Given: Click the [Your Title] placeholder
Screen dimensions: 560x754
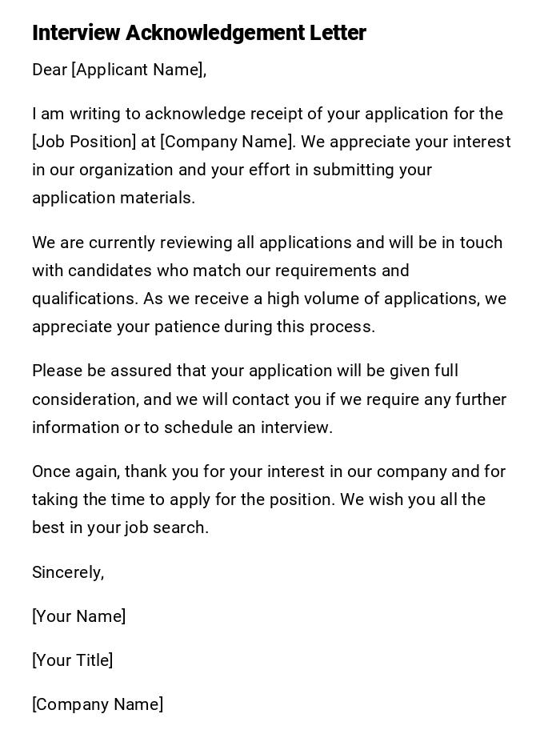Looking at the screenshot, I should point(72,660).
